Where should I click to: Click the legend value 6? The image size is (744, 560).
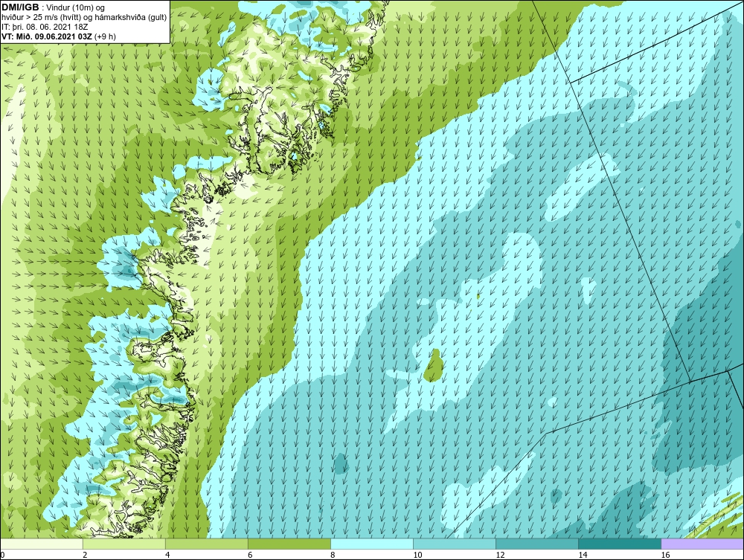point(250,555)
